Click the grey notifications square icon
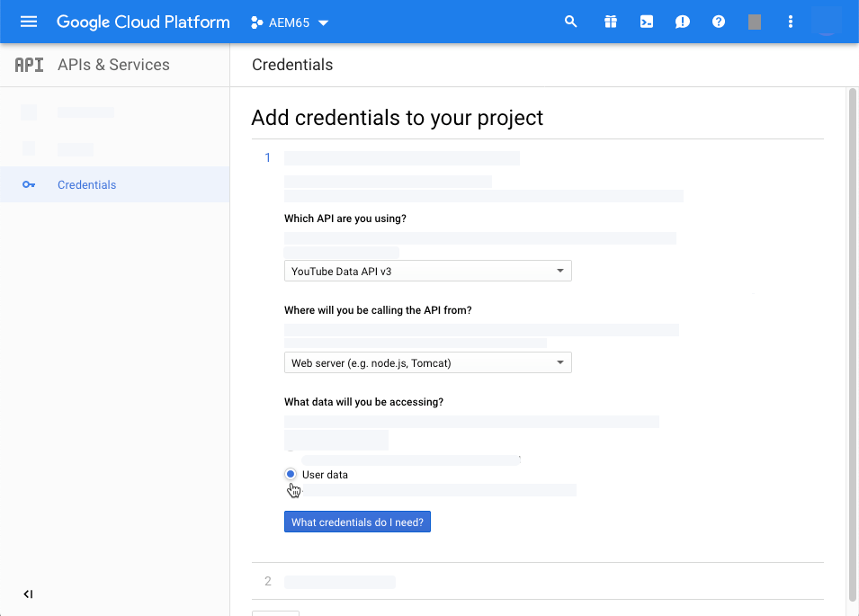The height and width of the screenshot is (616, 859). 755,22
